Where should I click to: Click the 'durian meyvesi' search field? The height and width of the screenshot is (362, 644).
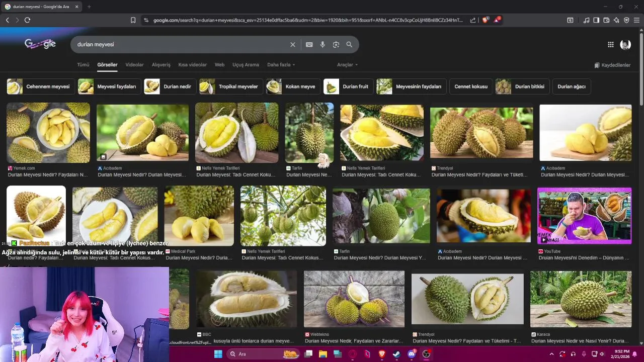click(x=181, y=45)
